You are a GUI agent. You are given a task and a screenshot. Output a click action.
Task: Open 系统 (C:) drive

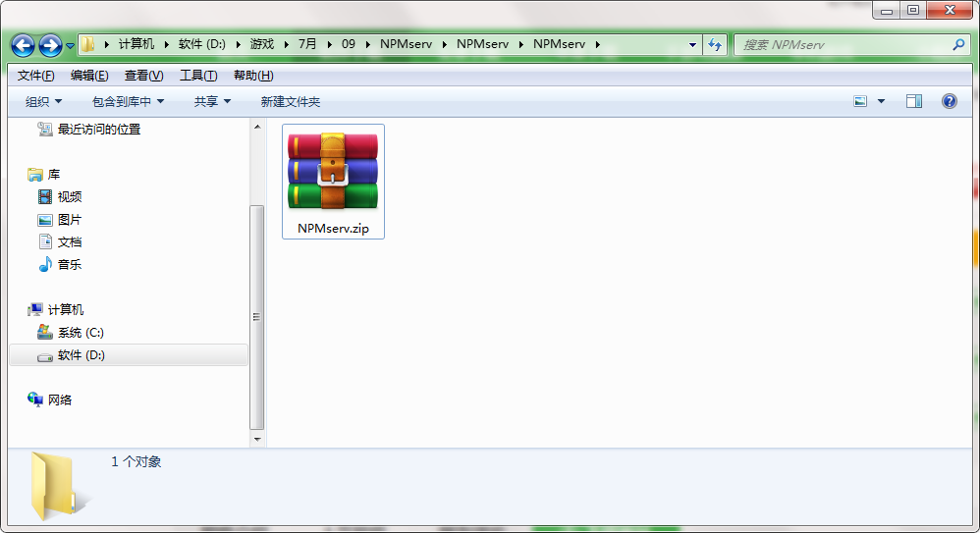point(81,333)
